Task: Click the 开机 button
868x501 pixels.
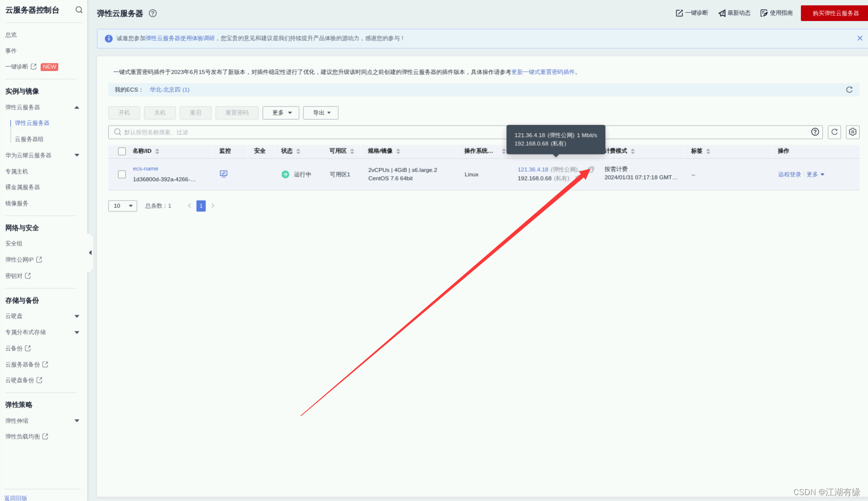Action: pyautogui.click(x=124, y=113)
